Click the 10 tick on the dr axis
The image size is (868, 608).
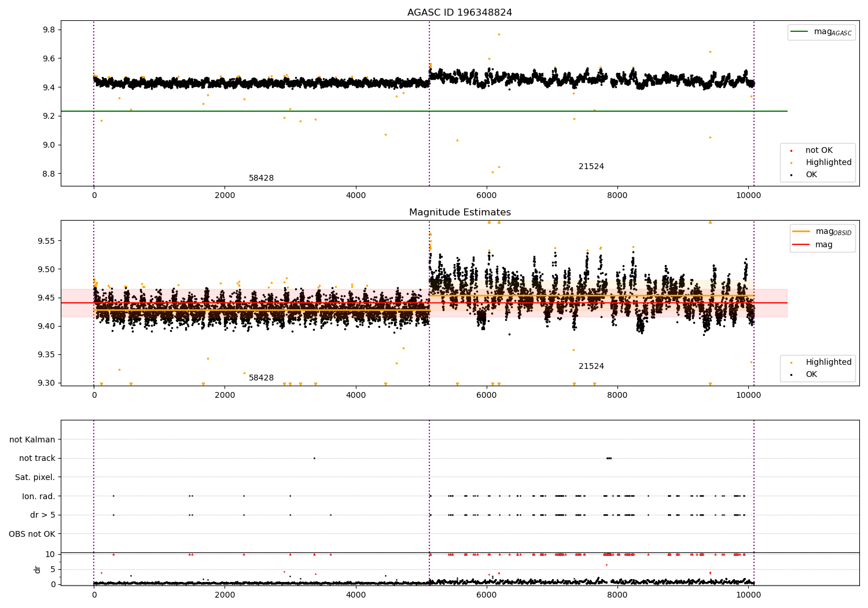tap(50, 555)
